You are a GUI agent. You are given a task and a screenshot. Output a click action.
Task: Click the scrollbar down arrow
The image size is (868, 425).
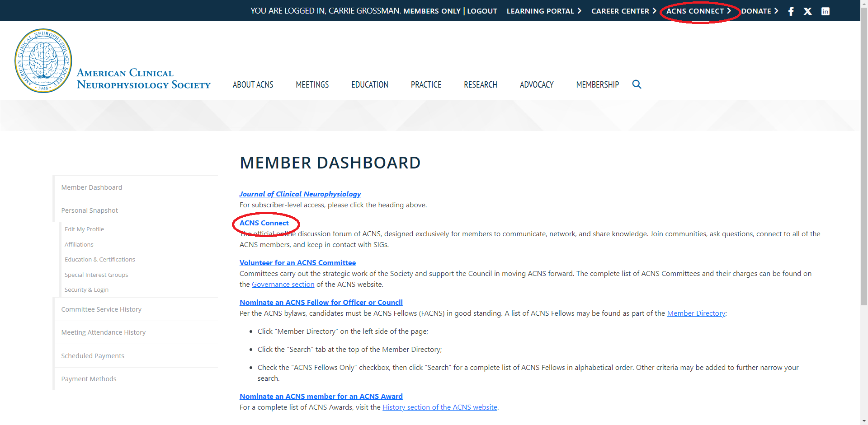tap(864, 421)
